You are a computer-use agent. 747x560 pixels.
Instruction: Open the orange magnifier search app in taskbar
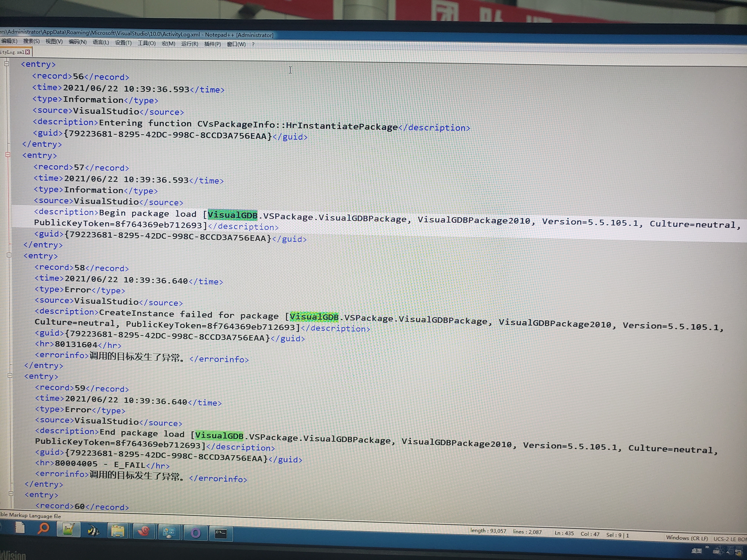pos(44,528)
